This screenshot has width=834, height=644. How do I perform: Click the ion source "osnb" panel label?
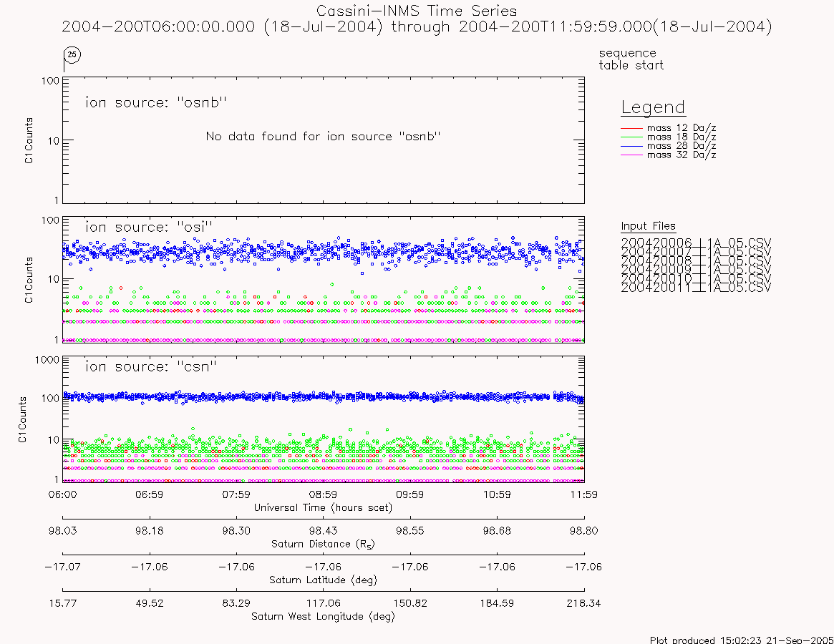coord(156,102)
